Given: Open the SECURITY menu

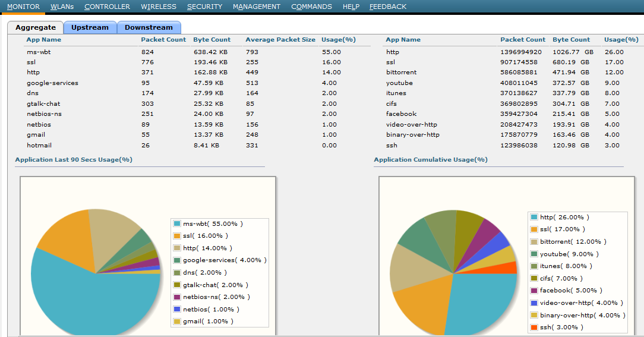Looking at the screenshot, I should pyautogui.click(x=204, y=7).
